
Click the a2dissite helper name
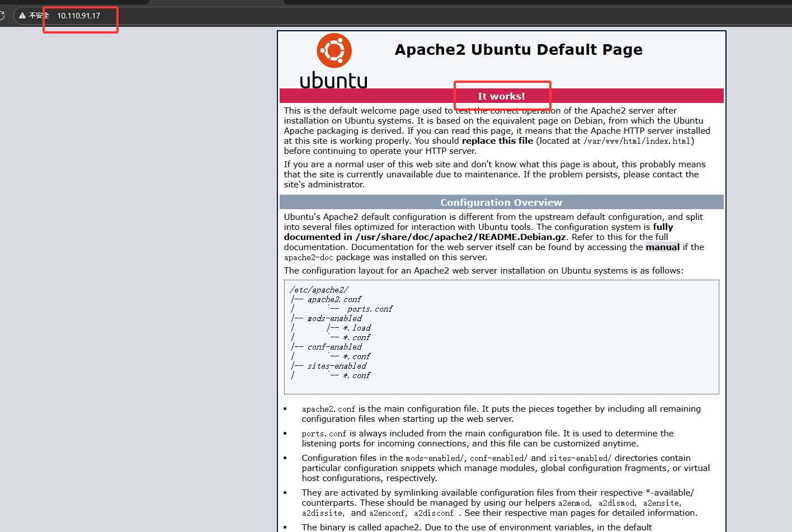point(323,513)
